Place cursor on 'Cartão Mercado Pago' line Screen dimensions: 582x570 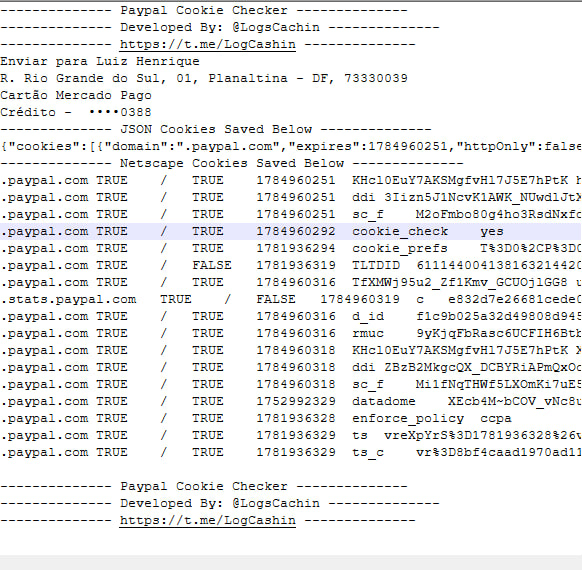pos(76,95)
